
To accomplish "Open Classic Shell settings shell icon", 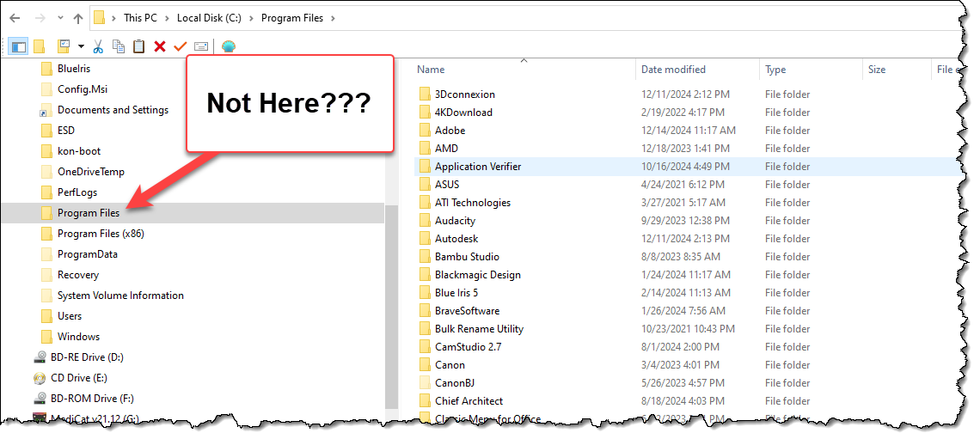I will click(229, 46).
